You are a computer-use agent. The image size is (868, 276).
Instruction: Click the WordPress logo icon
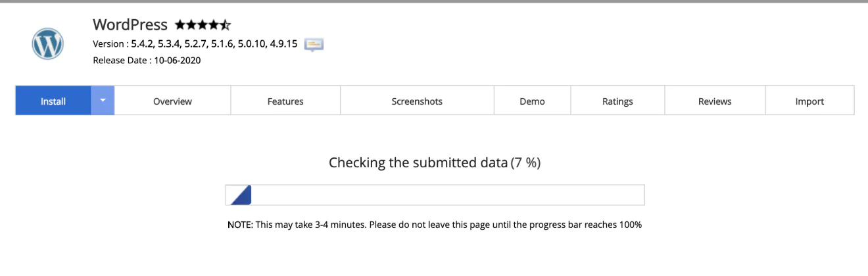click(x=47, y=45)
